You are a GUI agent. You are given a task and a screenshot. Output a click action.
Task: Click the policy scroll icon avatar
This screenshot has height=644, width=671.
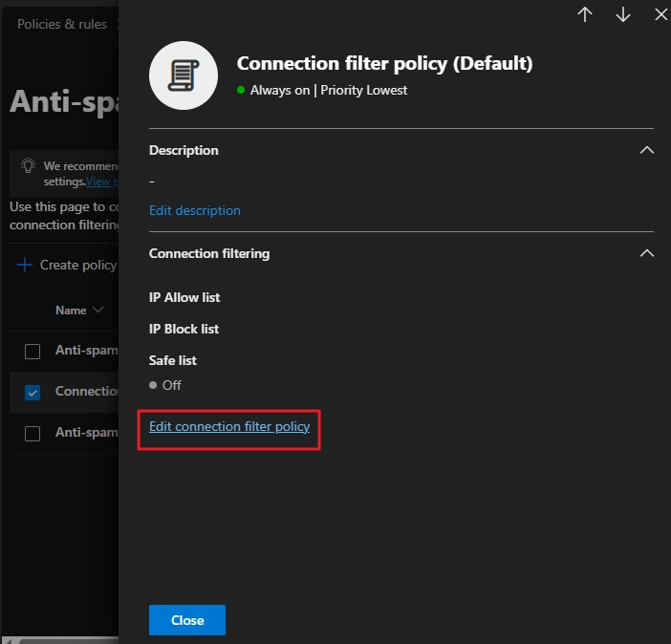click(184, 75)
